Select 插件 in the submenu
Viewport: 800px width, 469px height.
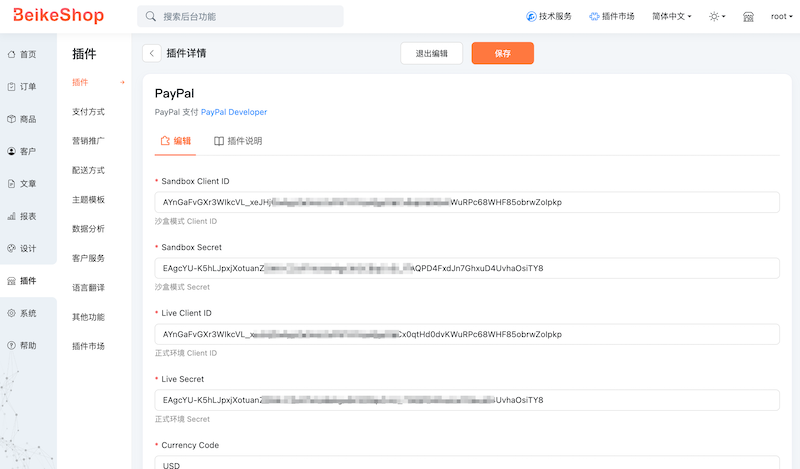pos(80,82)
